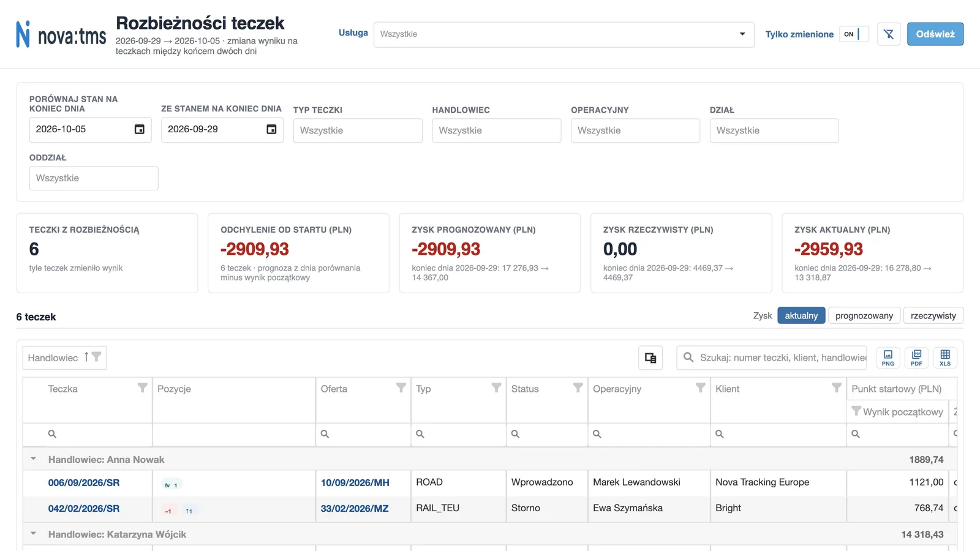Select the rzeczywisty profit view
This screenshot has width=980, height=551.
click(x=933, y=316)
